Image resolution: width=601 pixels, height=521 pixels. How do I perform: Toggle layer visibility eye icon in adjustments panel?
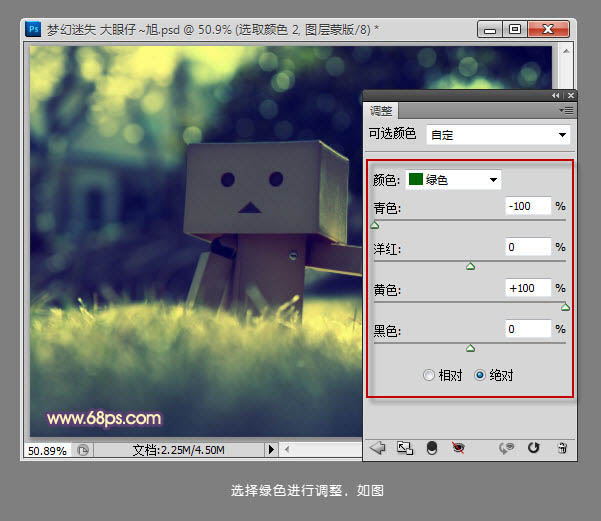(459, 448)
